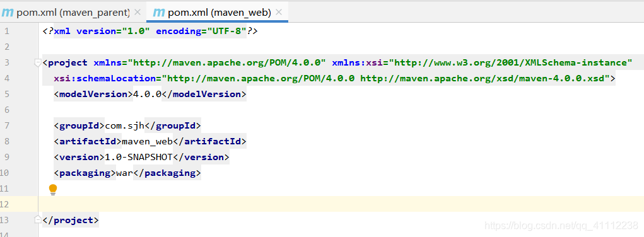Click the xsi:schemaLocation attribute name

[x=105, y=78]
